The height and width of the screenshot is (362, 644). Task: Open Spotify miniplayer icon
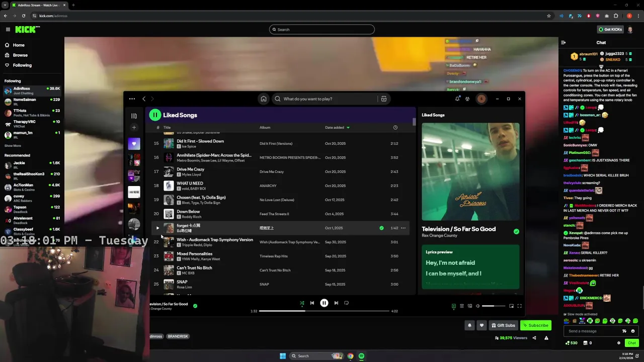pos(512,306)
